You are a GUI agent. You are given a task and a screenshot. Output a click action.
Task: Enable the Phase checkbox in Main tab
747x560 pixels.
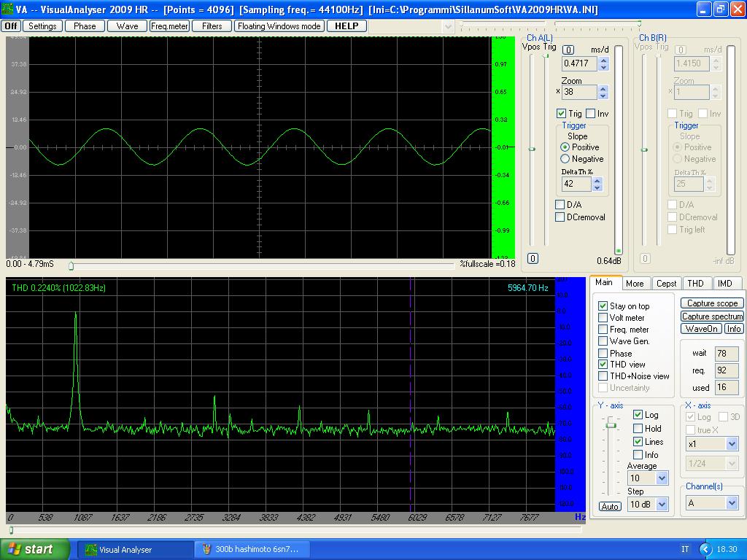603,354
